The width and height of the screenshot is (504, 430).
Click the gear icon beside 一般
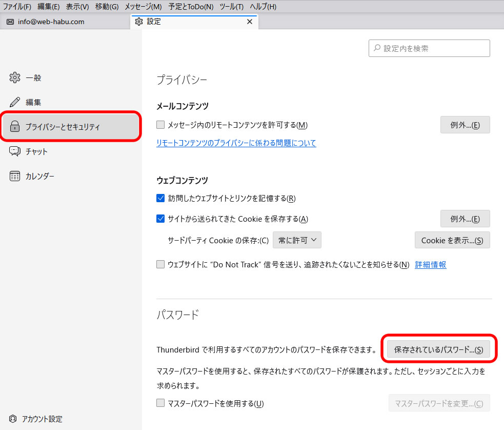coord(15,78)
